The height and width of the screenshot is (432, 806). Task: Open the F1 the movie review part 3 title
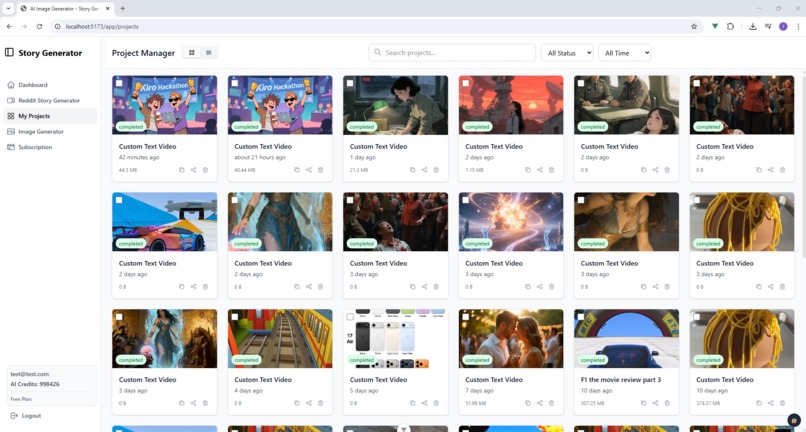[x=621, y=380]
